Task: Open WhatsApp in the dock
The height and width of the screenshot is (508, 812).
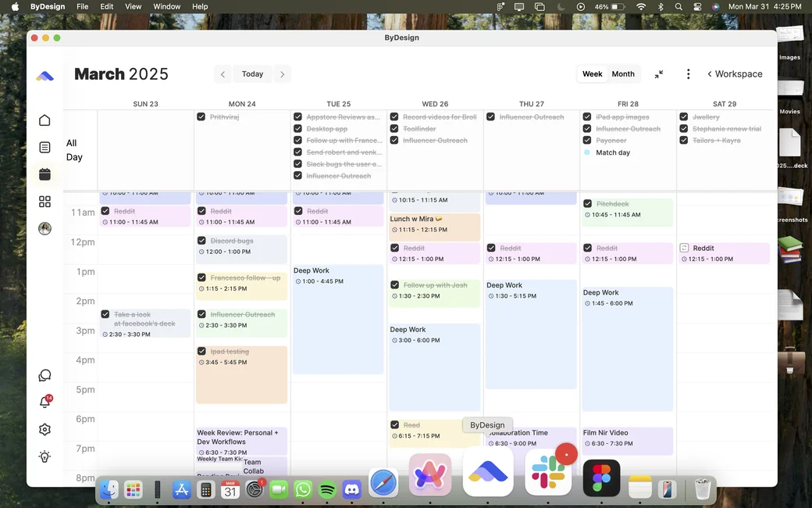Action: [x=303, y=488]
